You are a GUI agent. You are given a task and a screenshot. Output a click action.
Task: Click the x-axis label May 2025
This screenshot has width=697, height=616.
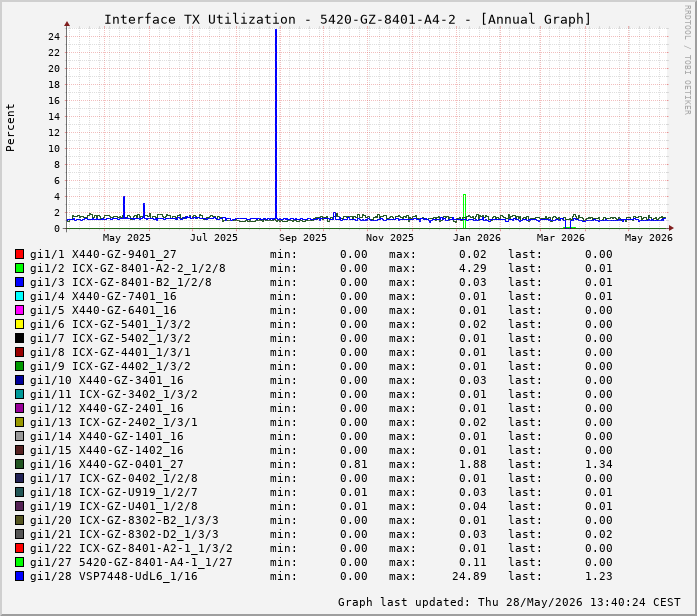[127, 238]
